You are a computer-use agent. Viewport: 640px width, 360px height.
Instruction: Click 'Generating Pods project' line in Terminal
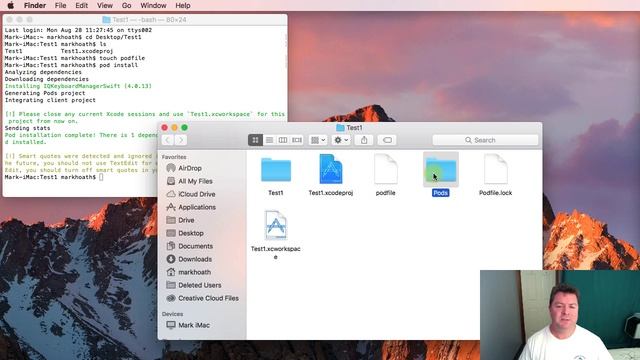pyautogui.click(x=45, y=93)
